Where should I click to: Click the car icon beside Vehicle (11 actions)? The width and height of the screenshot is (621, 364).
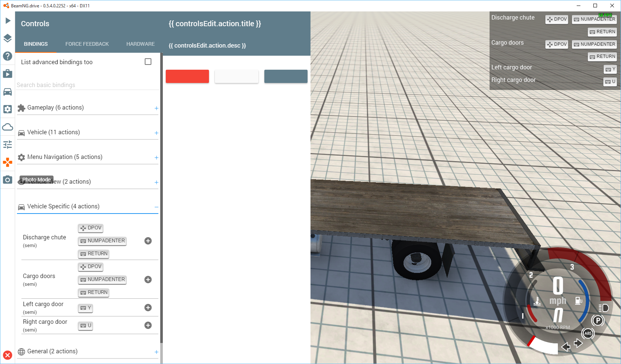(21, 133)
